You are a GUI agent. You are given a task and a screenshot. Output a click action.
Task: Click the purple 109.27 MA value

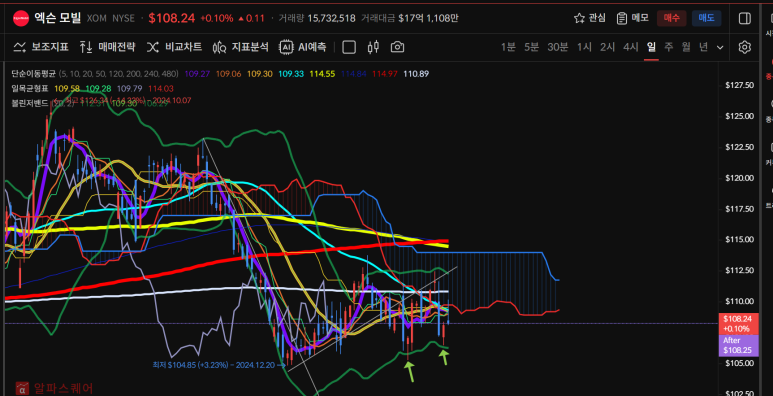197,74
